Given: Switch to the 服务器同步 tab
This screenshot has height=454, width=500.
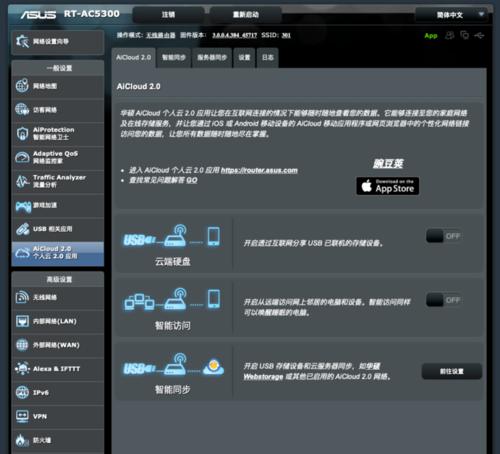Looking at the screenshot, I should pyautogui.click(x=212, y=58).
